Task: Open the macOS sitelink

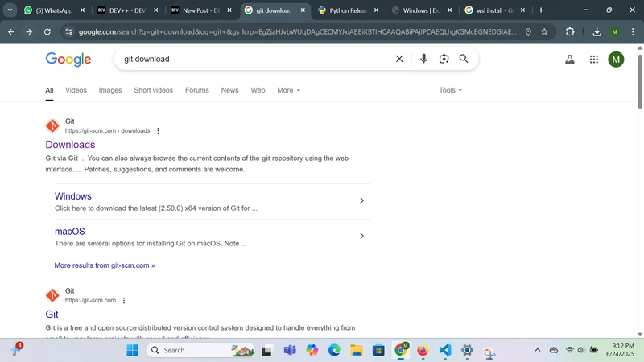Action: pyautogui.click(x=70, y=232)
